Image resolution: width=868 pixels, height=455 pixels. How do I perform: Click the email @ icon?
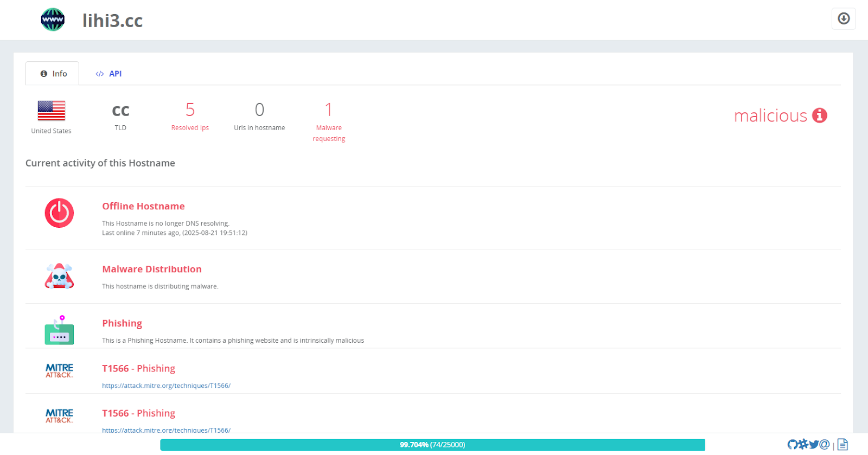(825, 445)
